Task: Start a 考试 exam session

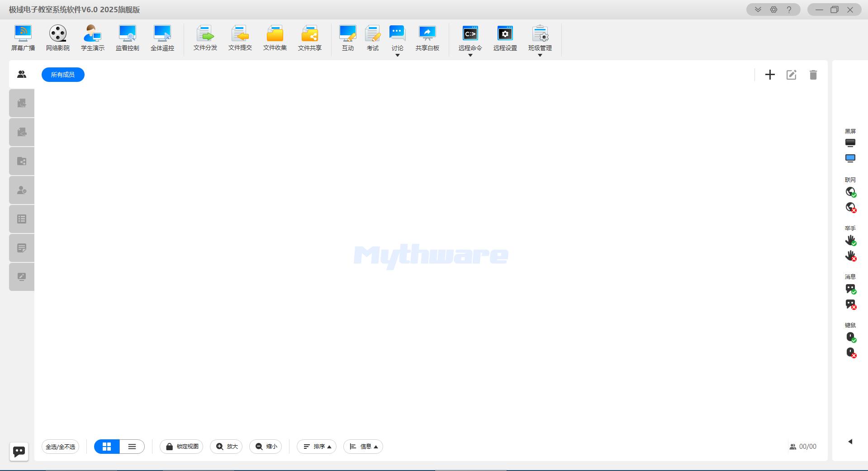Action: click(x=373, y=38)
